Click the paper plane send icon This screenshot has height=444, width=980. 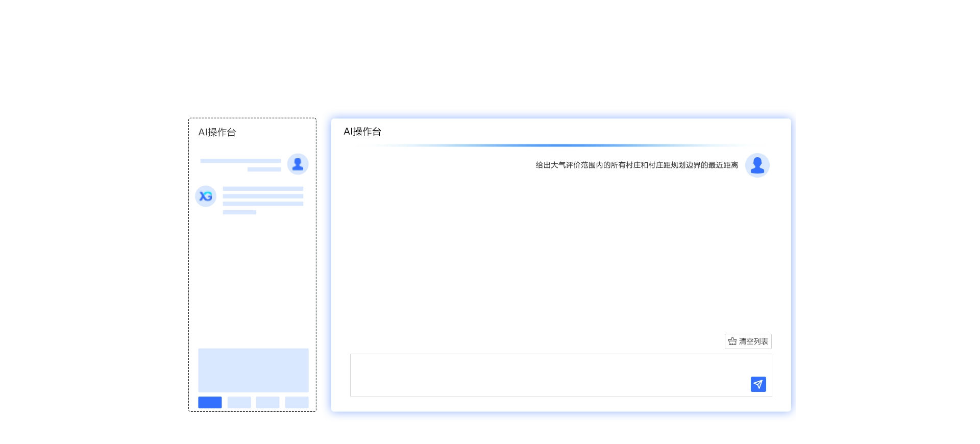tap(758, 384)
